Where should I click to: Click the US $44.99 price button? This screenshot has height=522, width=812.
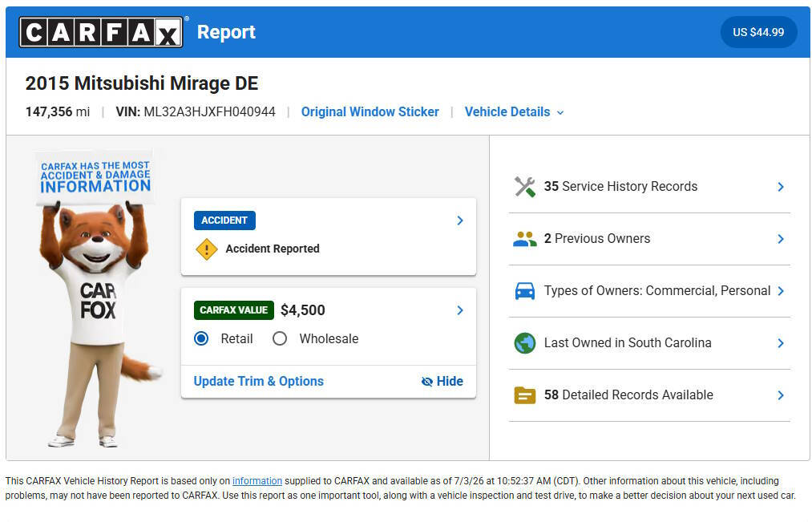point(758,32)
